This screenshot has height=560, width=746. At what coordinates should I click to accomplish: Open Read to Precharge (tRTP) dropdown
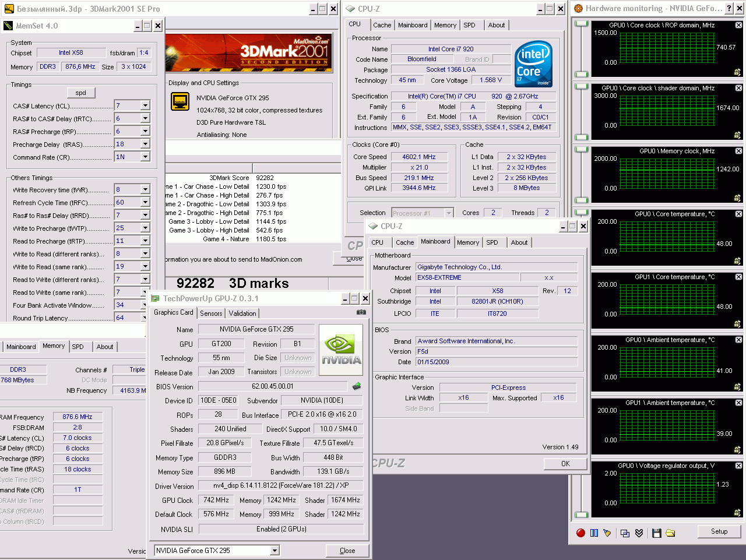coord(145,241)
